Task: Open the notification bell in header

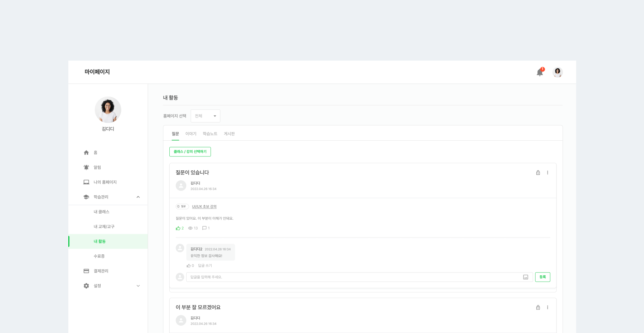Action: tap(539, 72)
